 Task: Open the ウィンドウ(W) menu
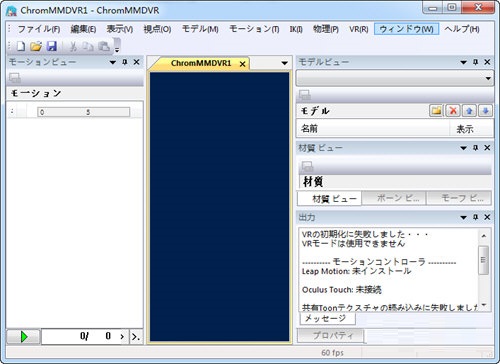[x=406, y=29]
